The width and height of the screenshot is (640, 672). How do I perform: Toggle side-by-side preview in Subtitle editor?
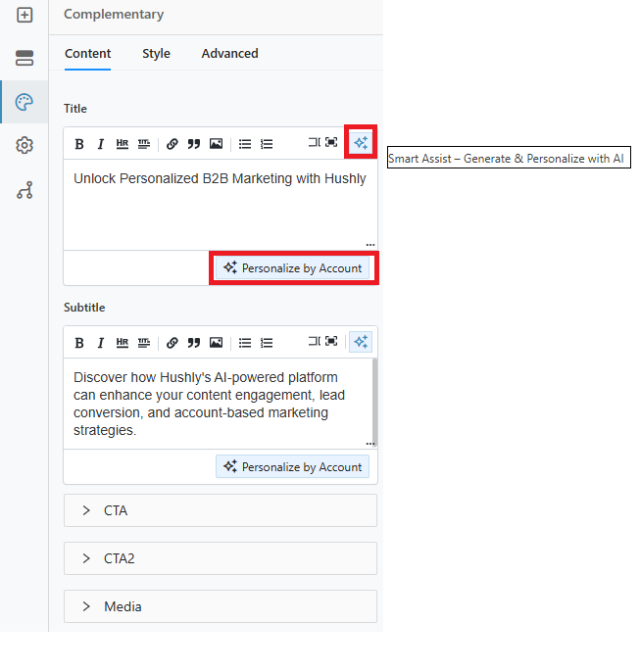click(315, 341)
